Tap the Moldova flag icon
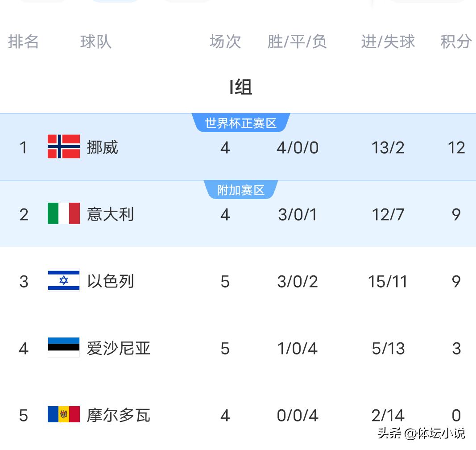This screenshot has height=450, width=476. (x=64, y=414)
